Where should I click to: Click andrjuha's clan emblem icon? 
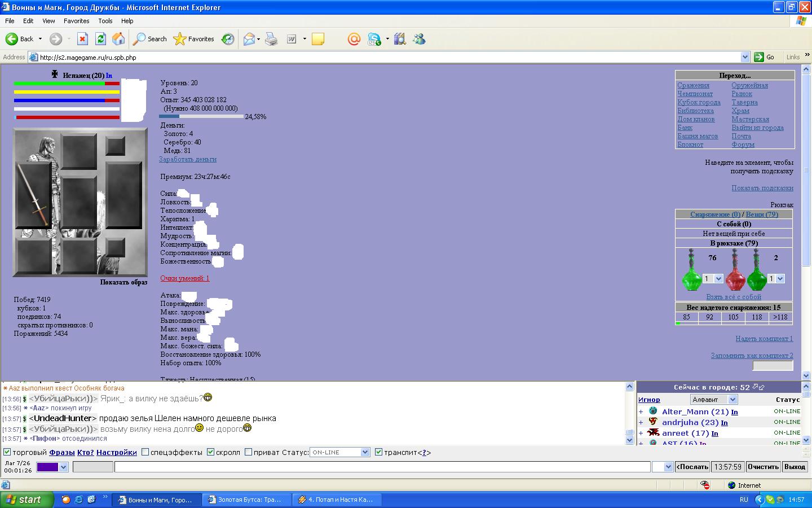click(x=653, y=422)
